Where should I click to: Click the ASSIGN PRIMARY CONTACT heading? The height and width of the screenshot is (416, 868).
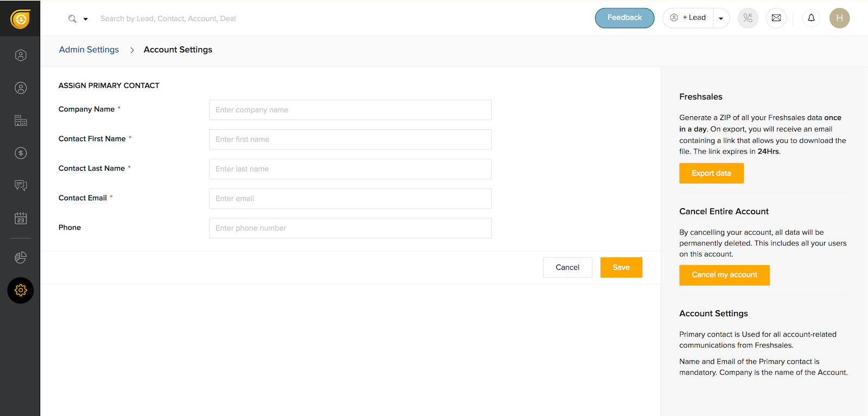click(x=109, y=85)
